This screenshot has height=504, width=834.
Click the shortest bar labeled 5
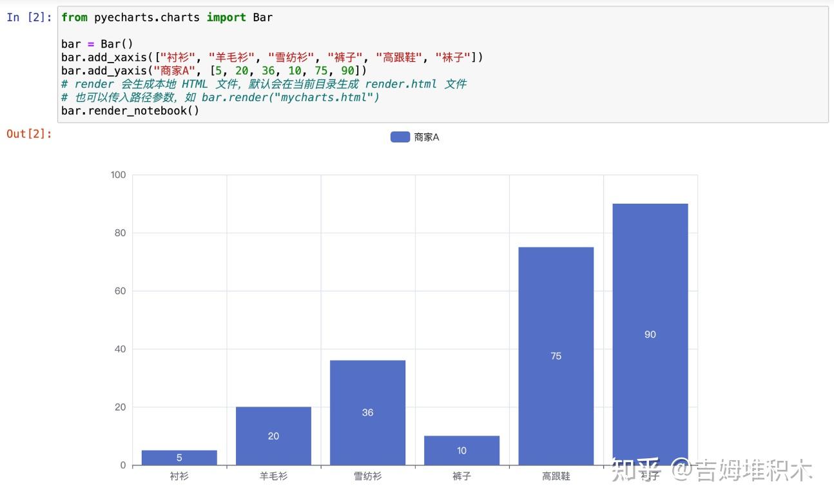[179, 458]
